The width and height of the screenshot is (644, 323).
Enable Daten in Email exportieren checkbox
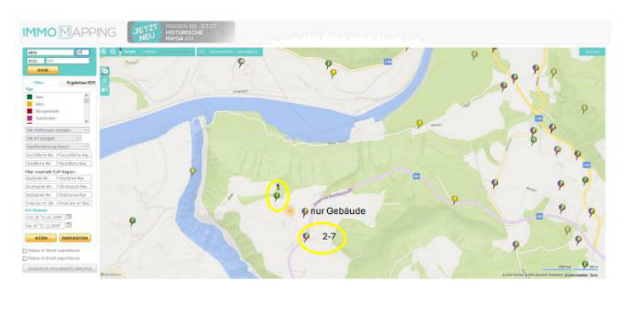[x=25, y=258]
